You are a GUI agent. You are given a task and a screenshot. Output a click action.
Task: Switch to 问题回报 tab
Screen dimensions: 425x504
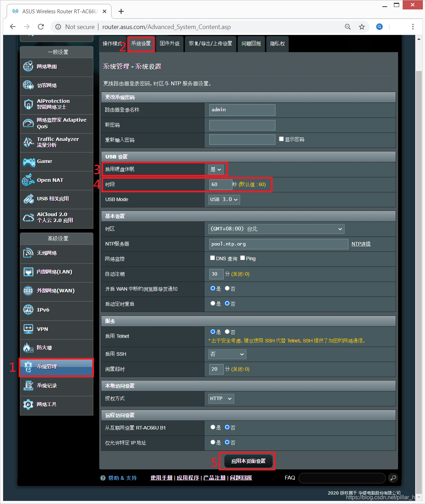251,44
